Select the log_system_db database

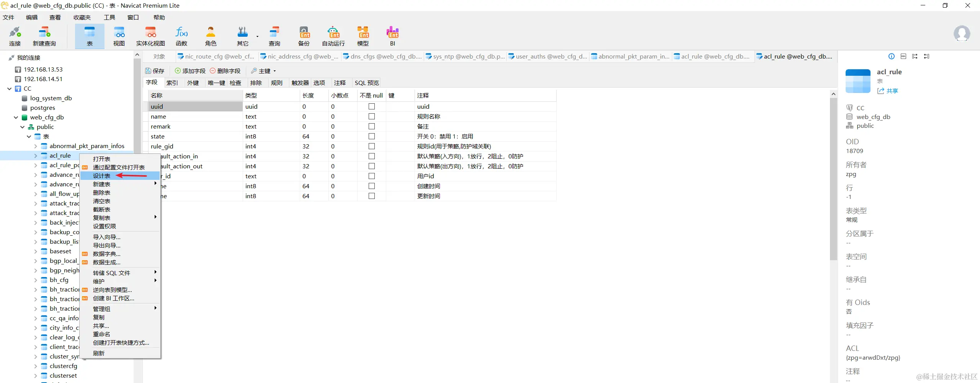51,98
